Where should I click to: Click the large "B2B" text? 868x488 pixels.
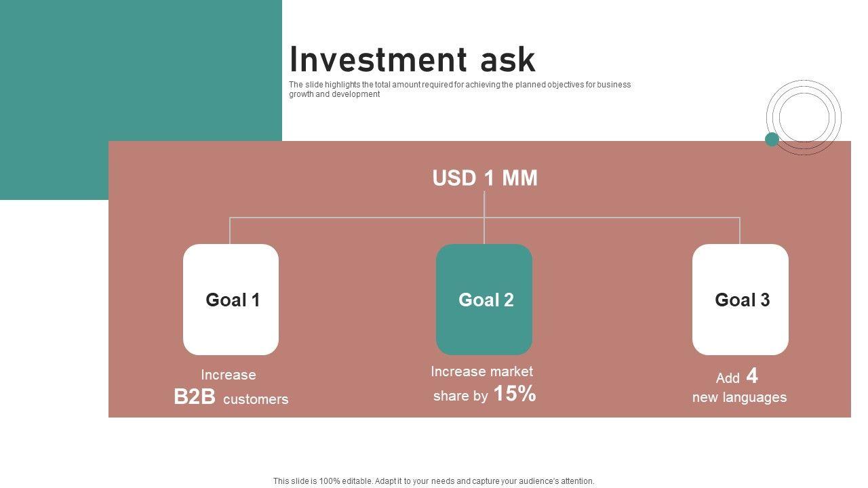[194, 397]
